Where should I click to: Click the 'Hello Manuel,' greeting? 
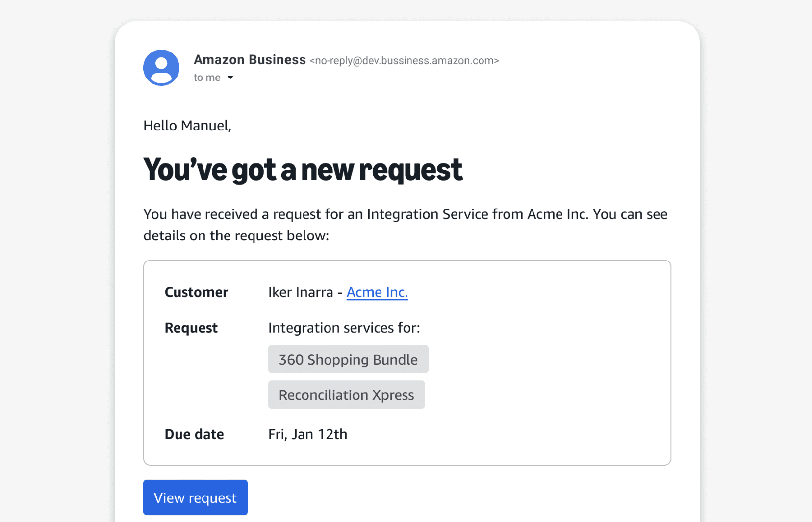[187, 126]
